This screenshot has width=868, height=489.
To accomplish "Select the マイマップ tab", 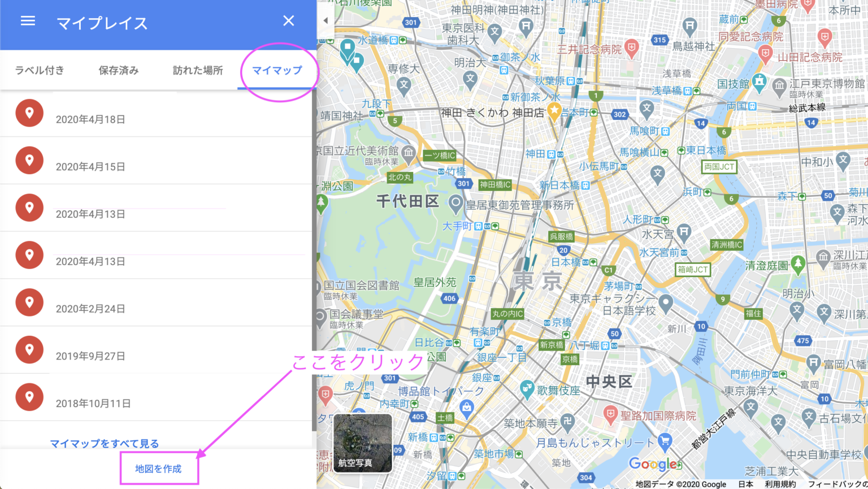I will [x=277, y=70].
